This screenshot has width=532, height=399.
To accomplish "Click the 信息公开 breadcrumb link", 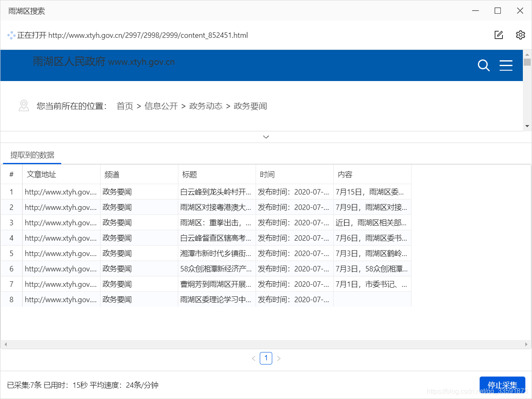I will point(161,106).
